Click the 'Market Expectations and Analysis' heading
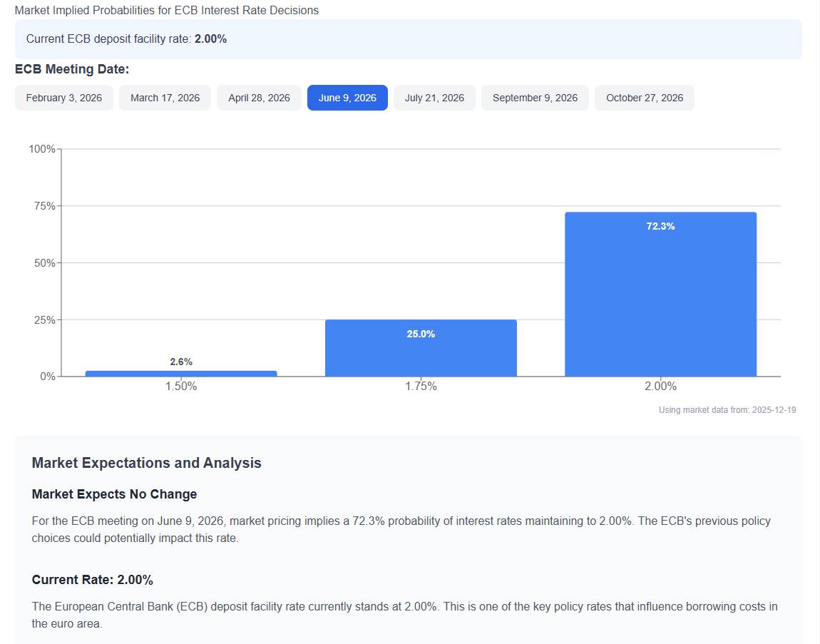Image resolution: width=820 pixels, height=644 pixels. click(x=146, y=463)
